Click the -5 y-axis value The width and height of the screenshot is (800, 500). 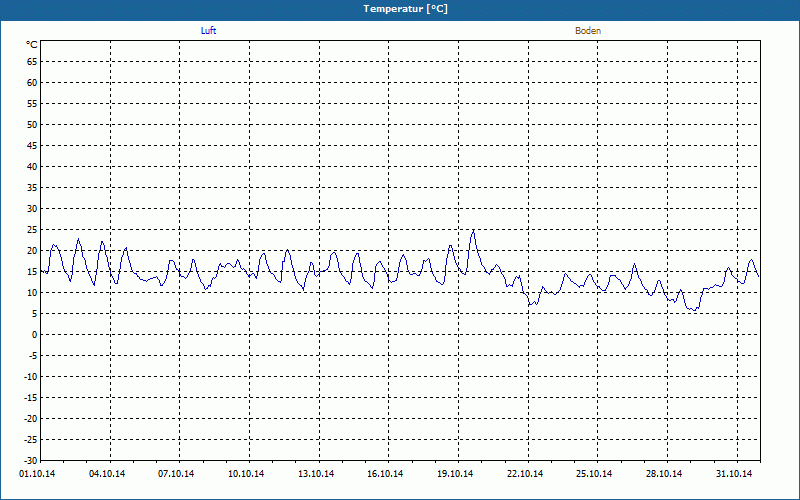pyautogui.click(x=33, y=356)
